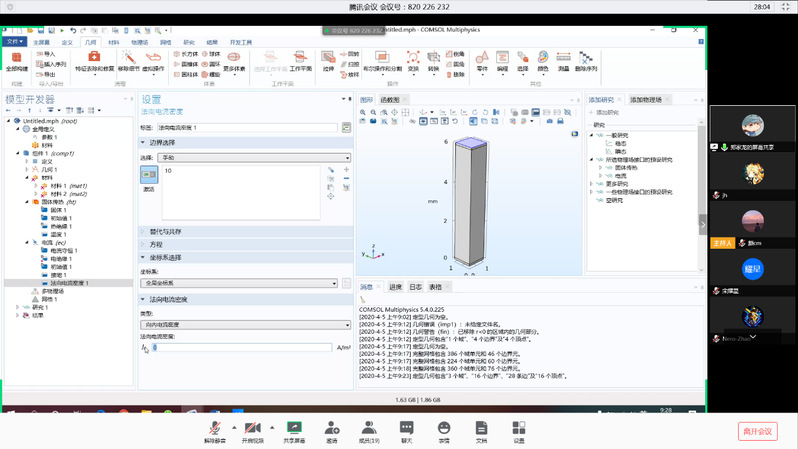
Task: Expand Material 1 (mat1) tree node
Action: pos(36,186)
